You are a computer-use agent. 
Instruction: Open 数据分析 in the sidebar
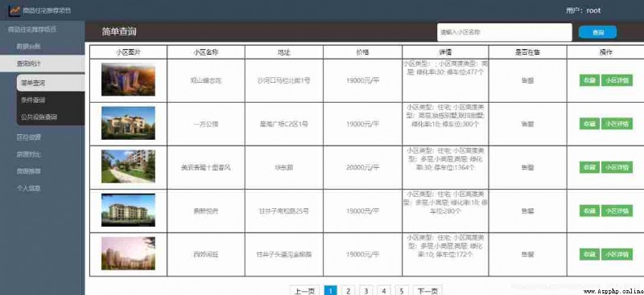[28, 47]
